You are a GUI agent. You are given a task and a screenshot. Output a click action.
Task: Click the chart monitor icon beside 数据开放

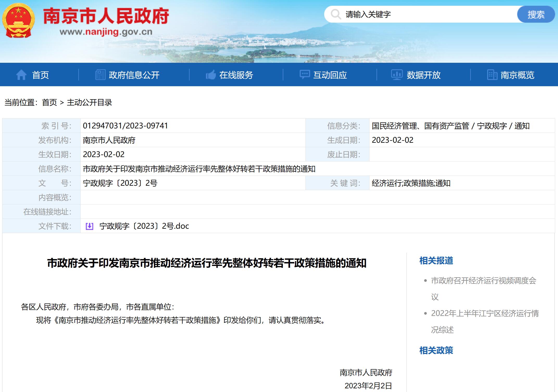(397, 75)
